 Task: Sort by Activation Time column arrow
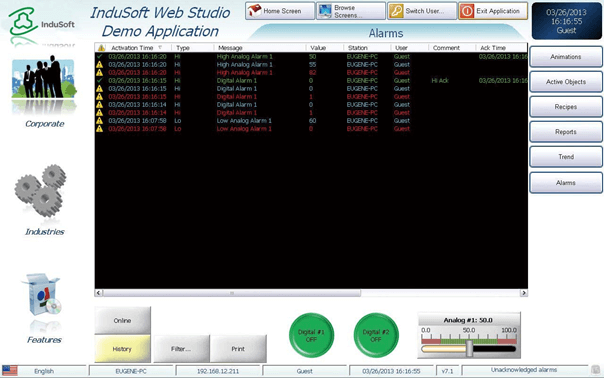tap(160, 48)
